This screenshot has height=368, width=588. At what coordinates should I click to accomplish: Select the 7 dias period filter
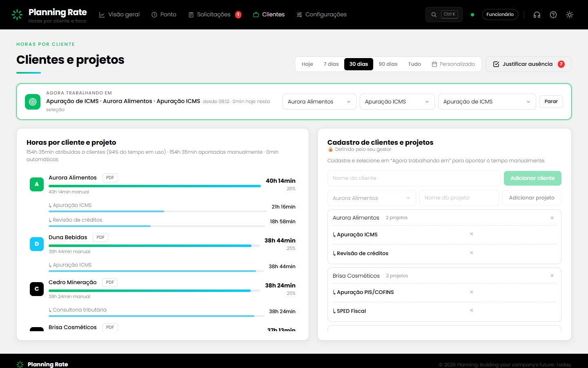(x=331, y=64)
